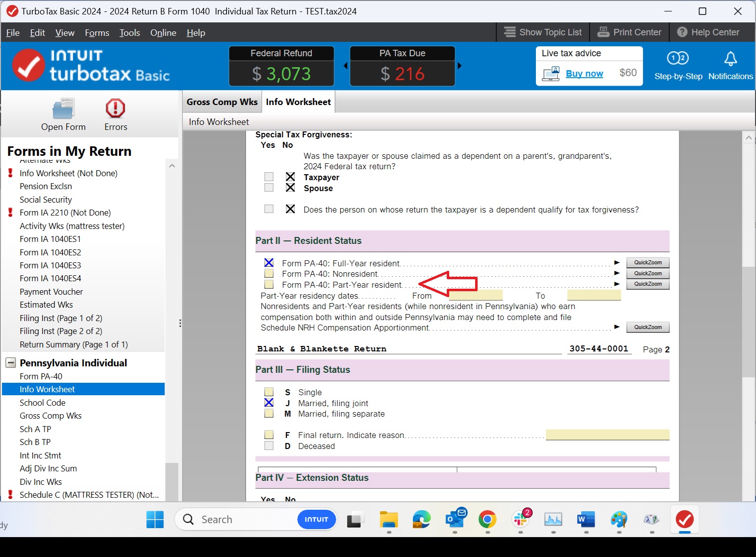Open the Notifications bell
756x557 pixels.
pos(730,59)
